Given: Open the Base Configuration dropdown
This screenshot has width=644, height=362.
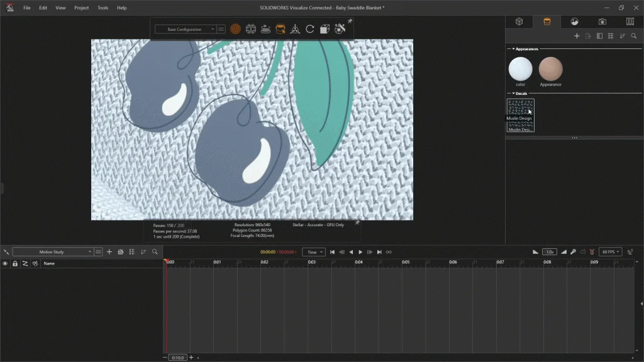Looking at the screenshot, I should [186, 29].
